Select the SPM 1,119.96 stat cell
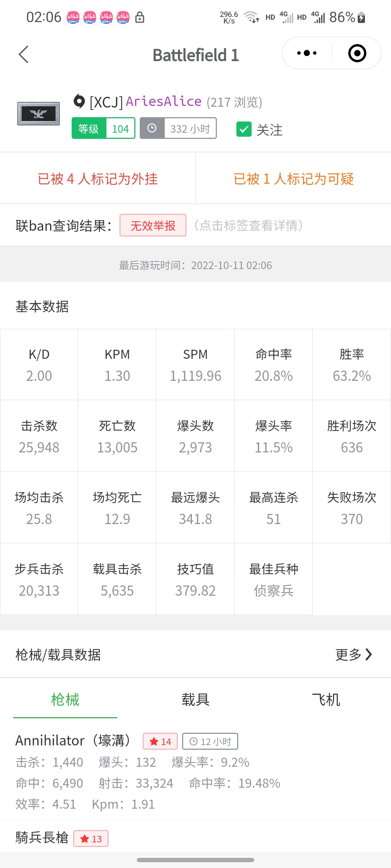The width and height of the screenshot is (391, 868). click(195, 365)
